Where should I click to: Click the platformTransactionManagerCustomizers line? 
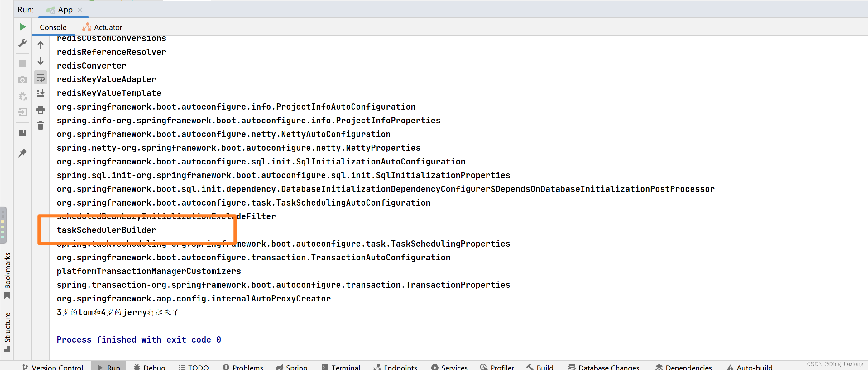click(149, 271)
